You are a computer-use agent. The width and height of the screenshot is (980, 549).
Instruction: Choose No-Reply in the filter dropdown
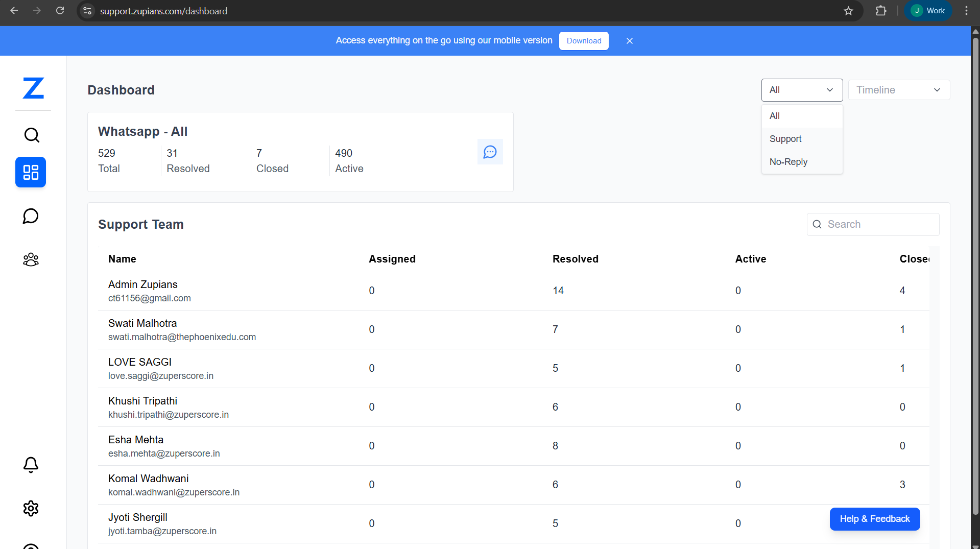click(x=788, y=161)
